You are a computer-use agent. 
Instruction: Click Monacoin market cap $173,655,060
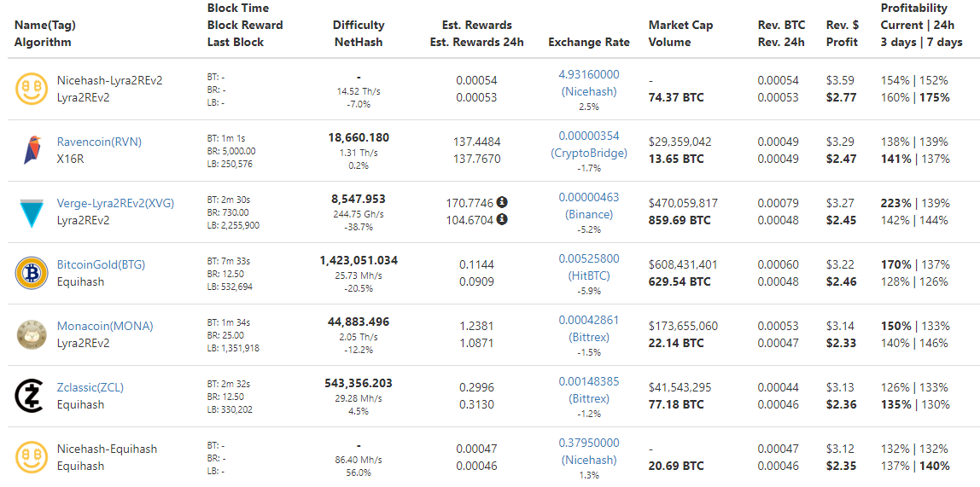pos(684,326)
